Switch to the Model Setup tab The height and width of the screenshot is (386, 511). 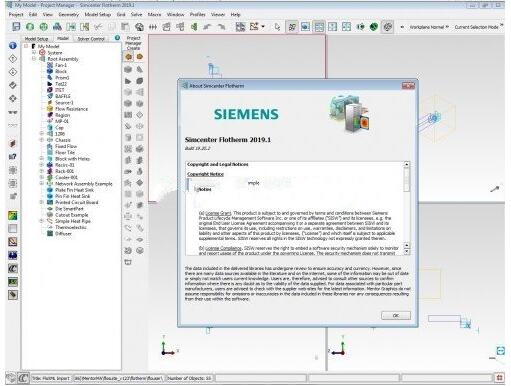[x=36, y=39]
